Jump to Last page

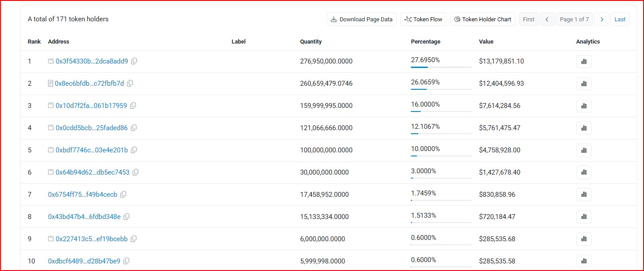tap(620, 19)
